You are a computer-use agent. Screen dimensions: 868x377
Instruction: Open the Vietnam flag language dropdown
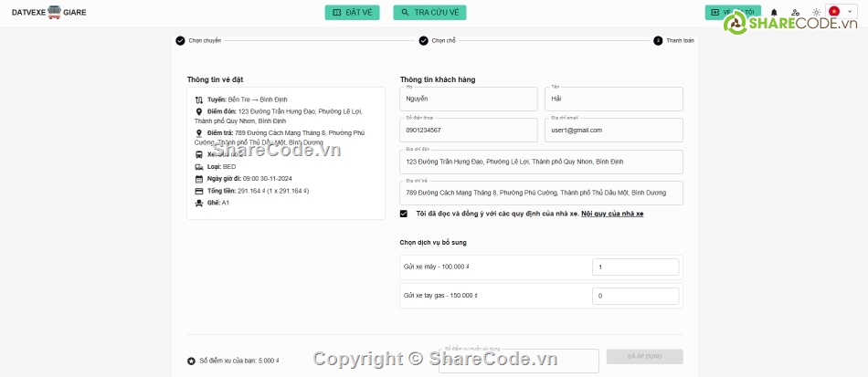pos(840,12)
